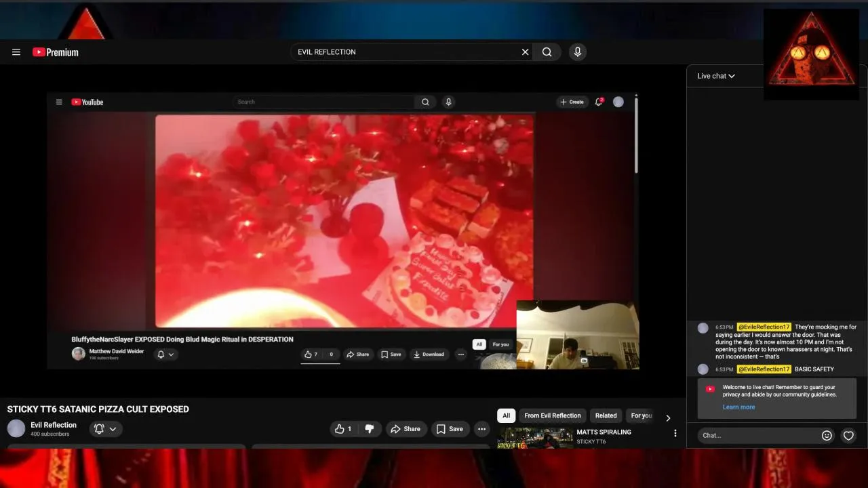This screenshot has height=488, width=868.
Task: Show more filter chips with right arrow
Action: click(x=668, y=418)
